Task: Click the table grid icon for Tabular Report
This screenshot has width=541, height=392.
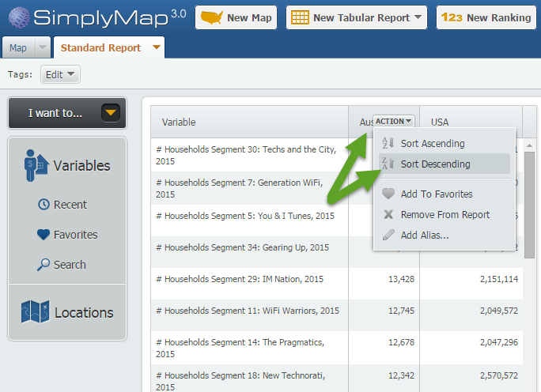Action: pos(300,17)
